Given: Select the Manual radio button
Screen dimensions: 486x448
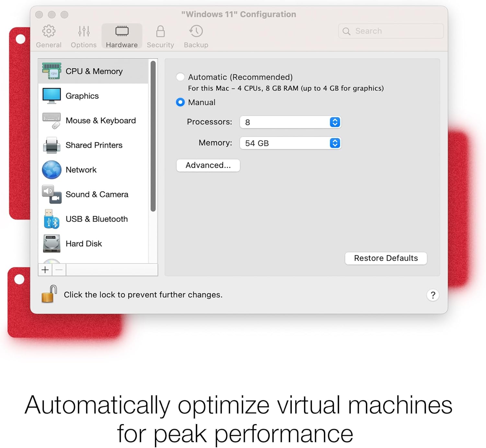Looking at the screenshot, I should click(180, 102).
